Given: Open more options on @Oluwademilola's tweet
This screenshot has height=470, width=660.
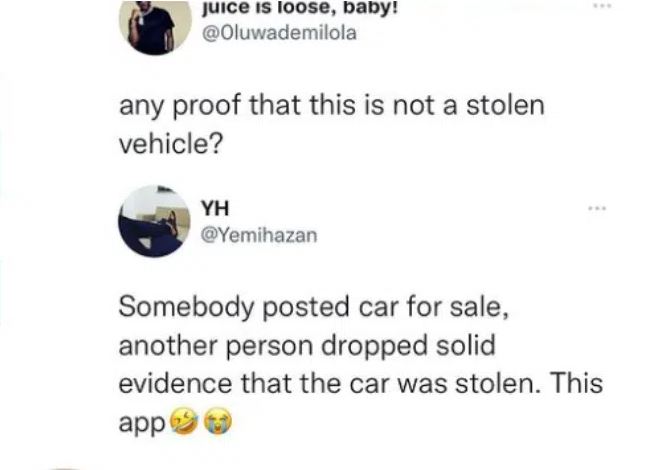Looking at the screenshot, I should pyautogui.click(x=600, y=6).
